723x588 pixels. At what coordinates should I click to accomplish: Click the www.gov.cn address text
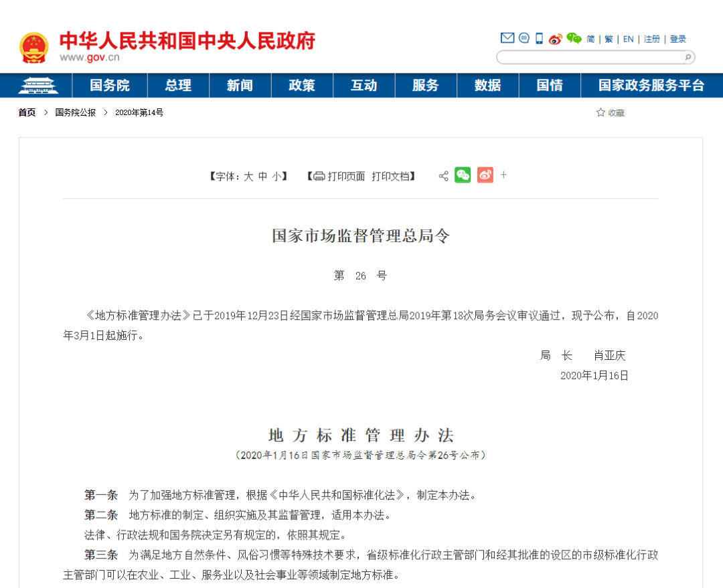point(90,58)
